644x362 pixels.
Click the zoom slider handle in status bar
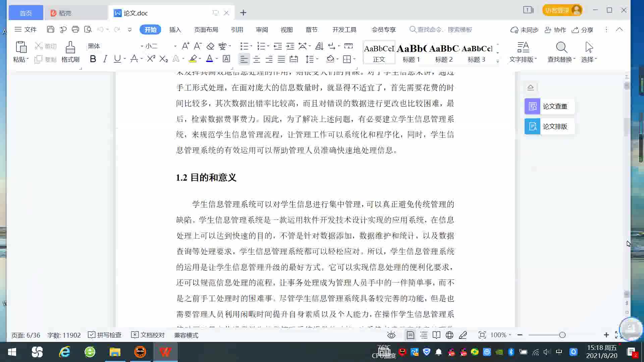point(562,335)
